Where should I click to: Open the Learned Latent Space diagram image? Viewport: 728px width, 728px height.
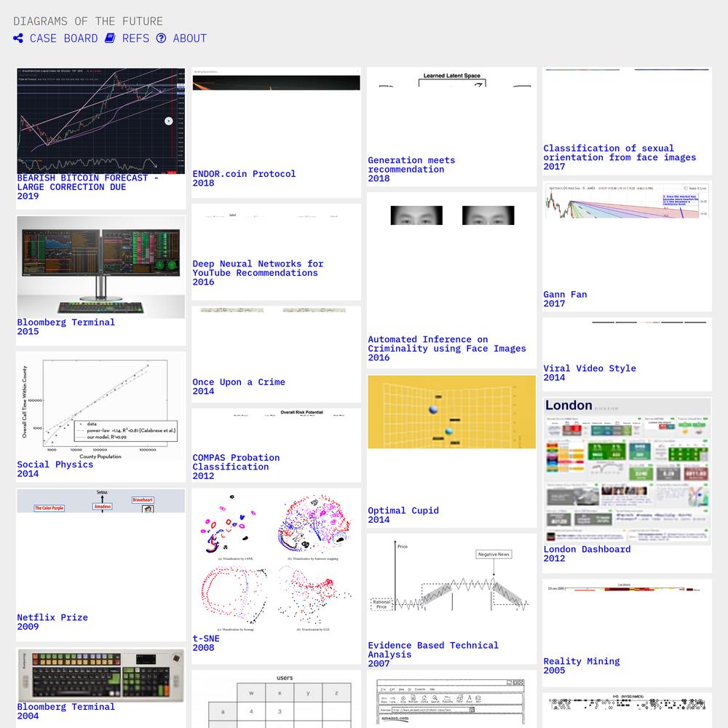pos(452,79)
